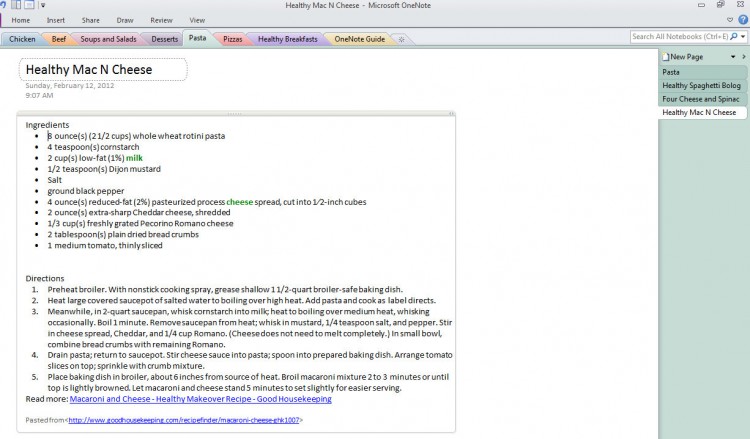Expand the ribbon with the small arrow
750x439 pixels.
[x=728, y=20]
